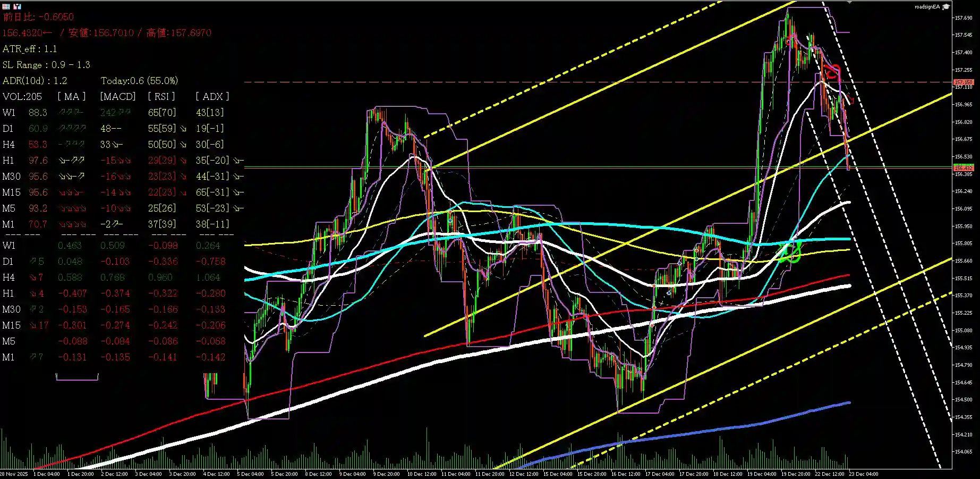Click the H1 row label in indicator table
This screenshot has height=479, width=980.
pos(8,161)
